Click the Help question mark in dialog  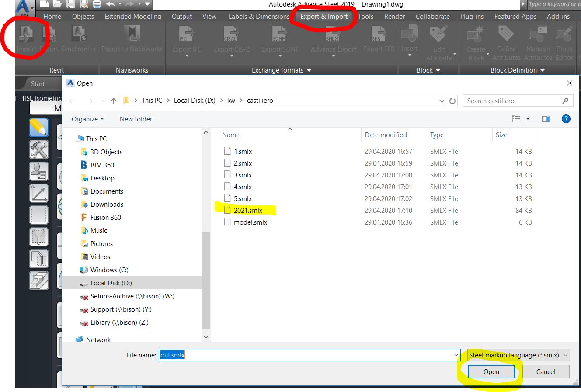click(x=566, y=119)
